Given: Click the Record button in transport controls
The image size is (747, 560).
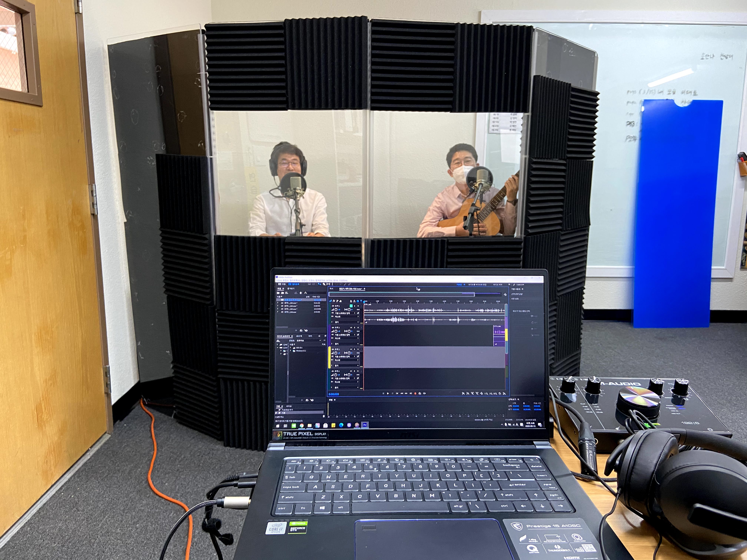Looking at the screenshot, I should (415, 393).
